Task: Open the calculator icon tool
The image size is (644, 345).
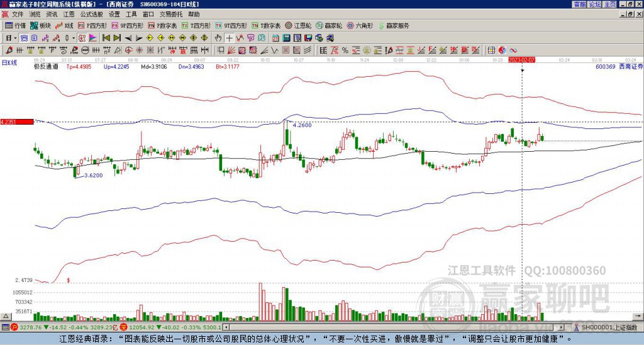Action: pos(286,38)
